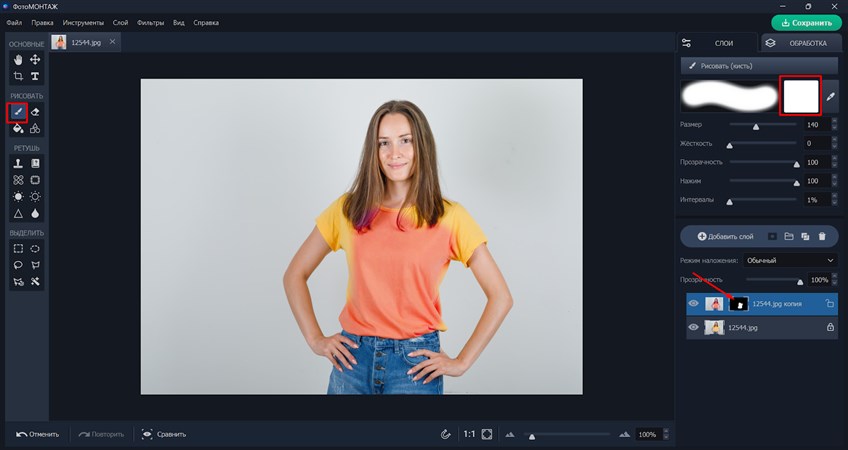Toggle visibility of the 12544.jpg layer
Image resolution: width=848 pixels, height=450 pixels.
[693, 327]
